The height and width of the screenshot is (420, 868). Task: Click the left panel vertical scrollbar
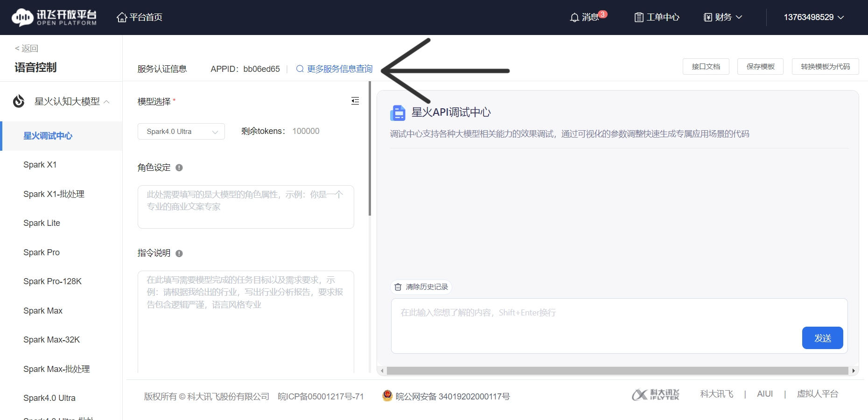(370, 148)
